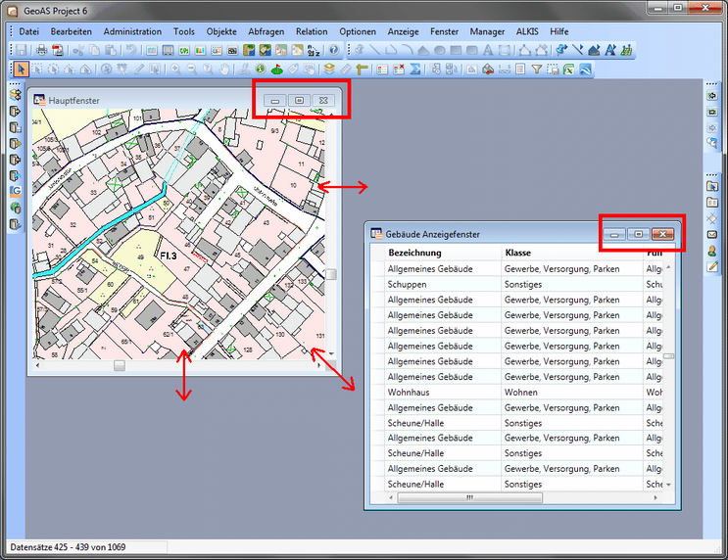This screenshot has height=560, width=728.
Task: Open the layer control stack icon
Action: click(x=329, y=70)
